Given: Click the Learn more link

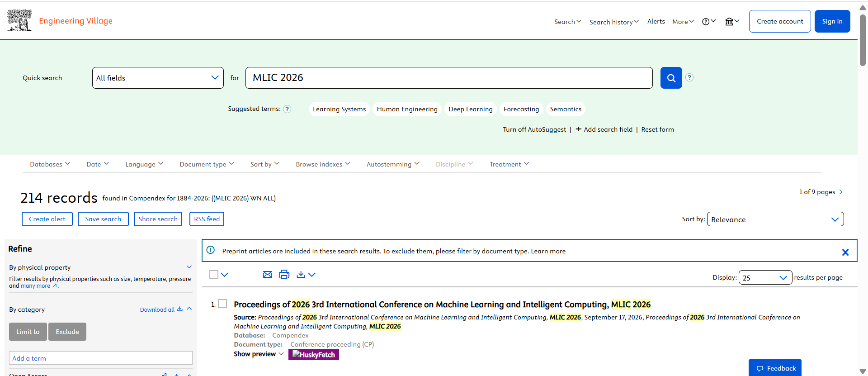Looking at the screenshot, I should click(x=548, y=251).
